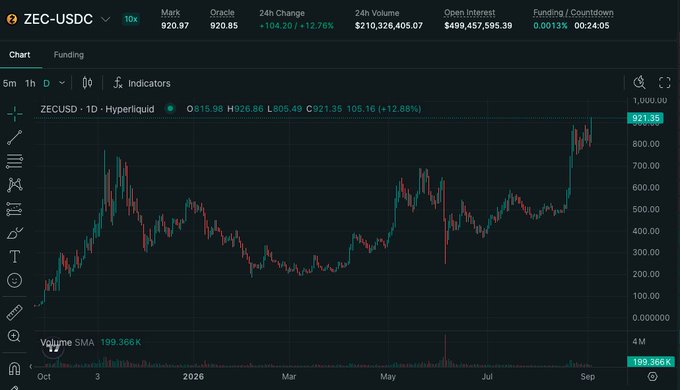Screen dimensions: 680x390
Task: Click the green market status dot
Action: 170,108
